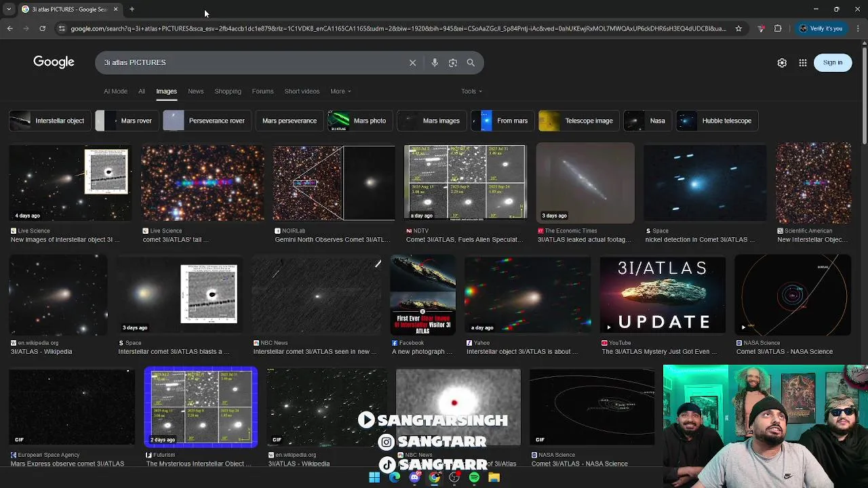Open Spotify from the taskbar
868x488 pixels.
pyautogui.click(x=474, y=477)
